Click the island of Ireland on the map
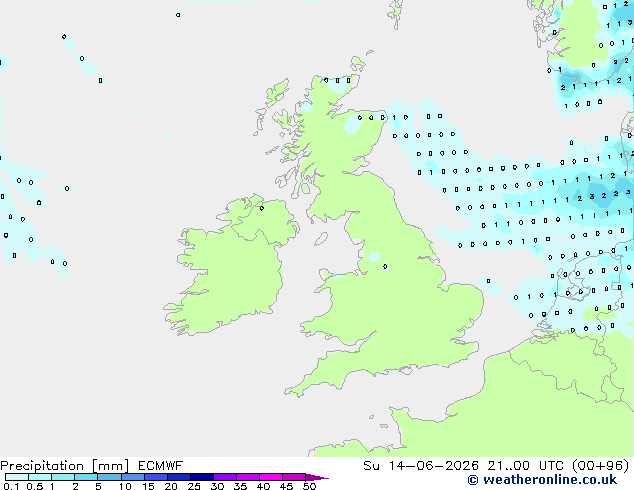Screen dimensions: 634x490 point(232,265)
